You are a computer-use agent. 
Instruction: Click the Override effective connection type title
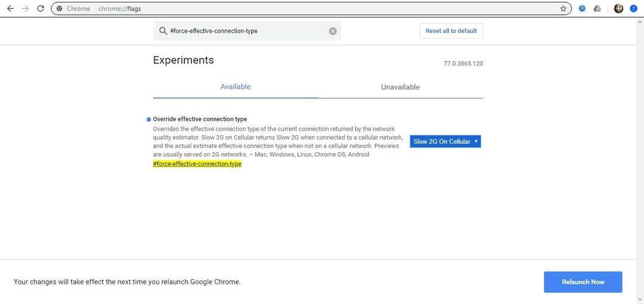coord(200,119)
